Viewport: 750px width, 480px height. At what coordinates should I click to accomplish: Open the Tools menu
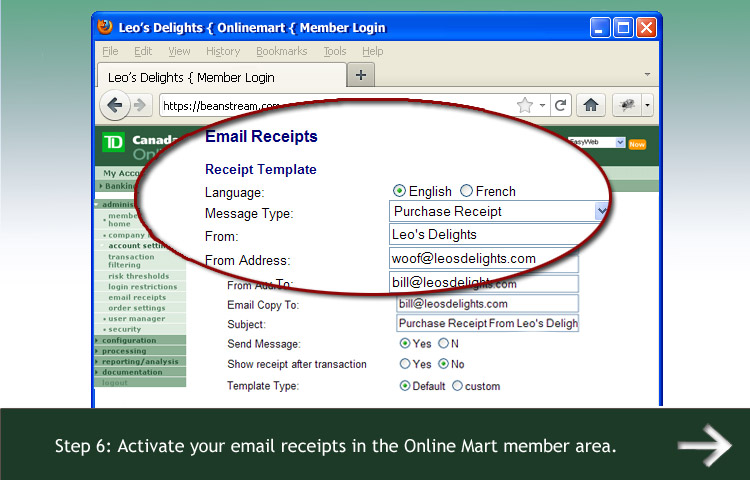tap(334, 51)
